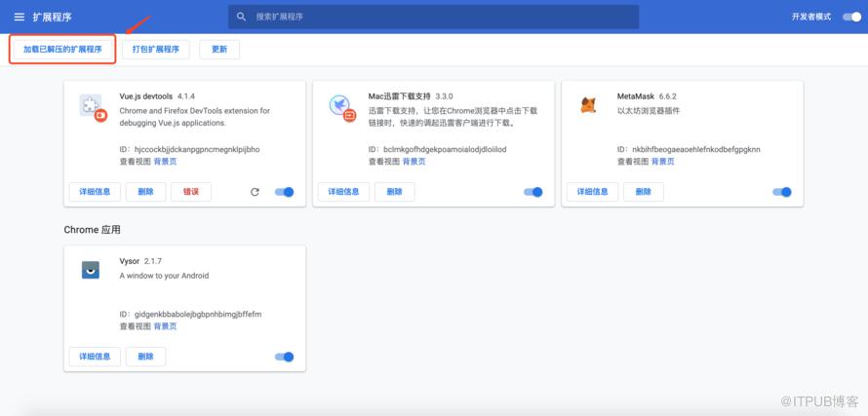Screen dimensions: 868x416
Task: Click the Vue.js devtools description text
Action: 195,117
